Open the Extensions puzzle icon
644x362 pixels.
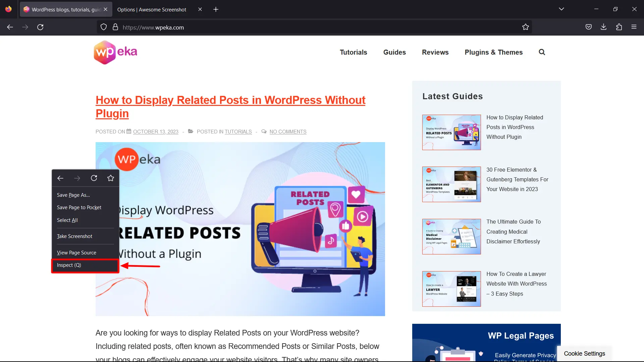pos(619,27)
